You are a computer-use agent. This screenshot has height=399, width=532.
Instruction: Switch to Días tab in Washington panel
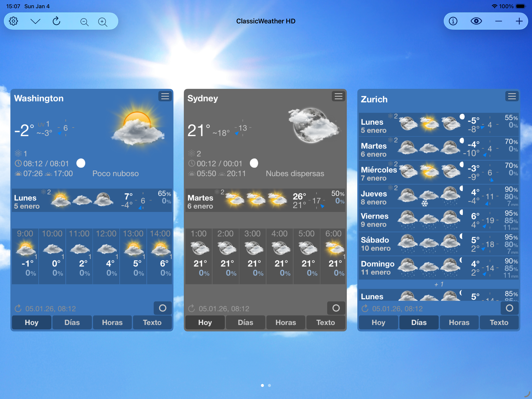click(72, 322)
